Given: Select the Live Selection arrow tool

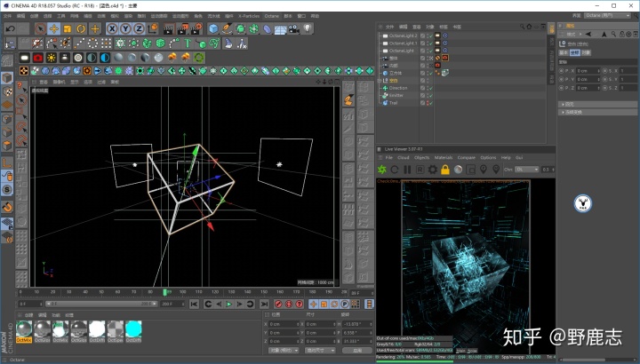Looking at the screenshot, I should 40,28.
